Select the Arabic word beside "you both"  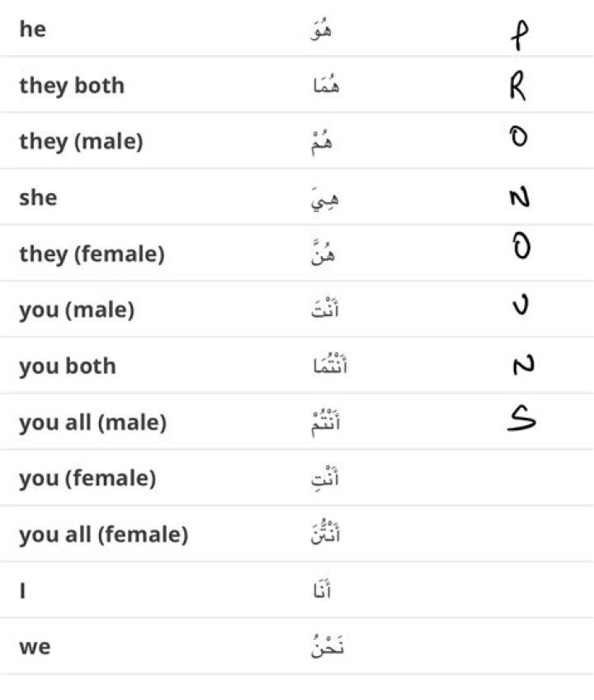coord(328,367)
